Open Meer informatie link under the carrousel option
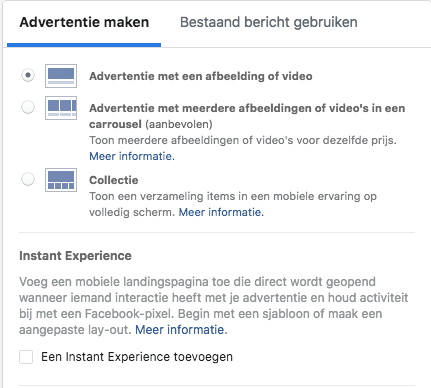 click(x=132, y=156)
